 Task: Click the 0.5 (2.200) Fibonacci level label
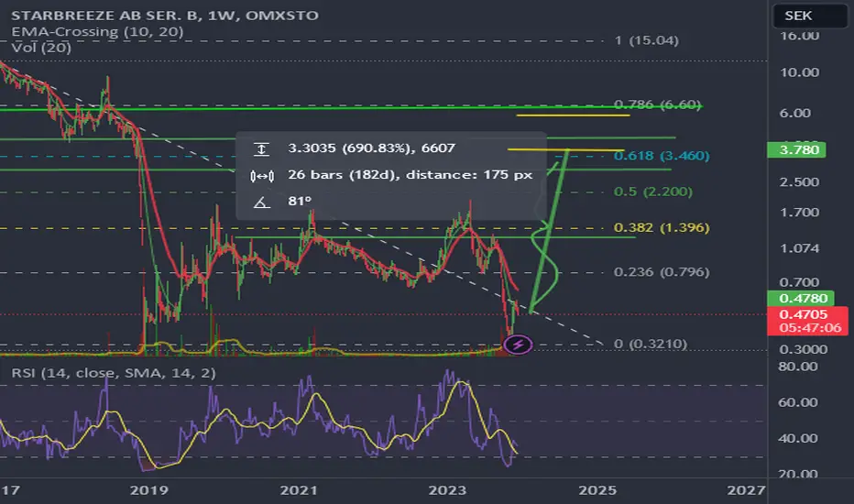653,192
